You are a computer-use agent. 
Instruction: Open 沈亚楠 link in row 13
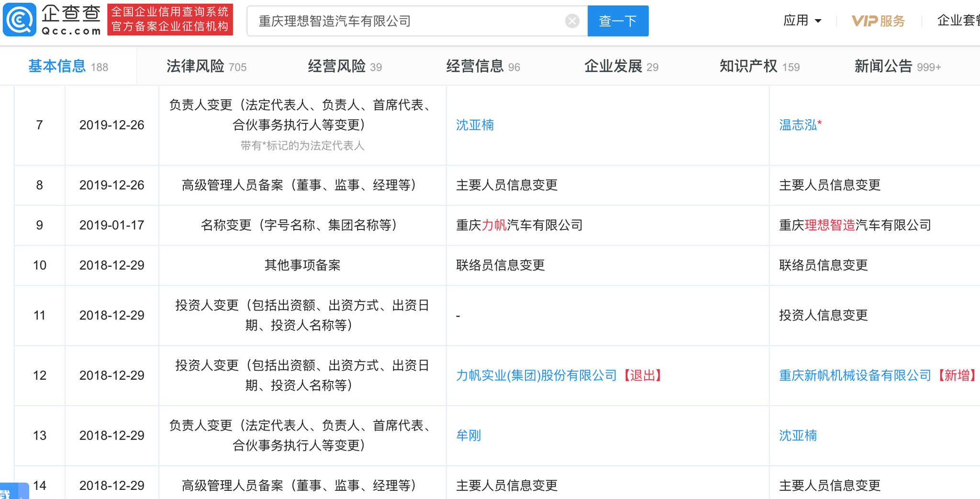coord(798,435)
